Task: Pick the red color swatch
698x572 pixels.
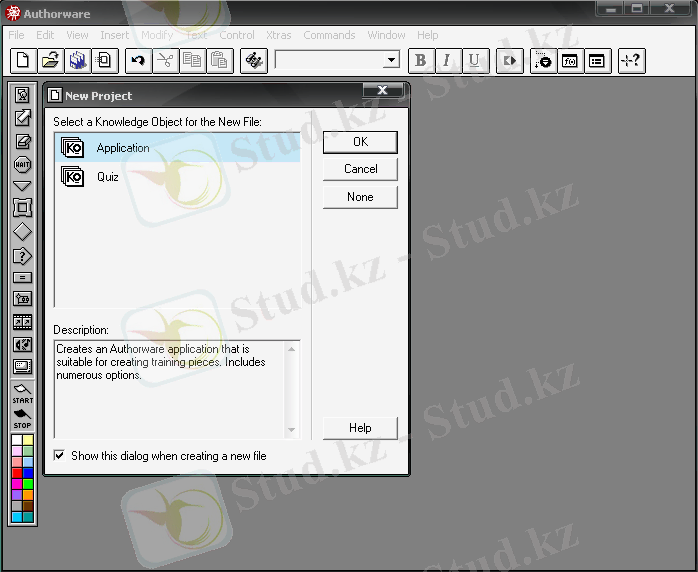Action: [17, 473]
